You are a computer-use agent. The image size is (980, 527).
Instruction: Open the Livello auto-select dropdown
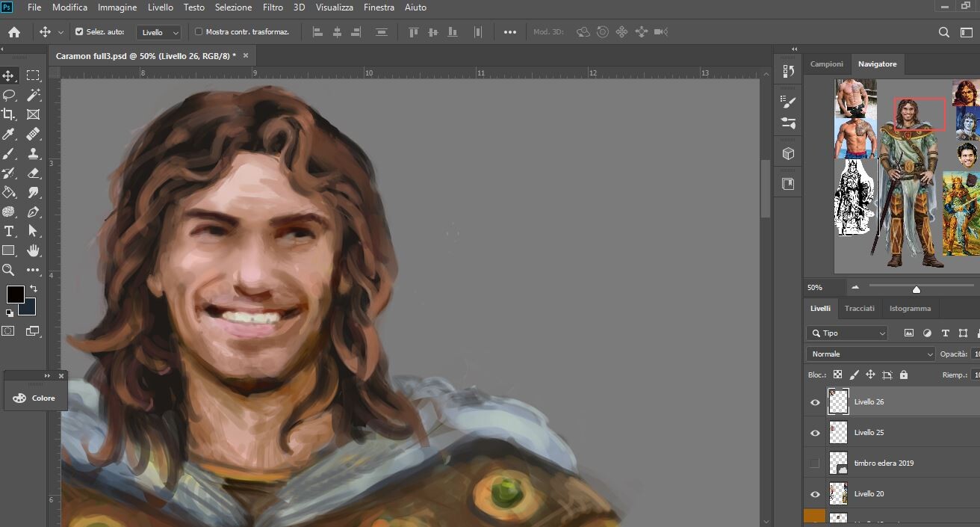[x=161, y=33]
